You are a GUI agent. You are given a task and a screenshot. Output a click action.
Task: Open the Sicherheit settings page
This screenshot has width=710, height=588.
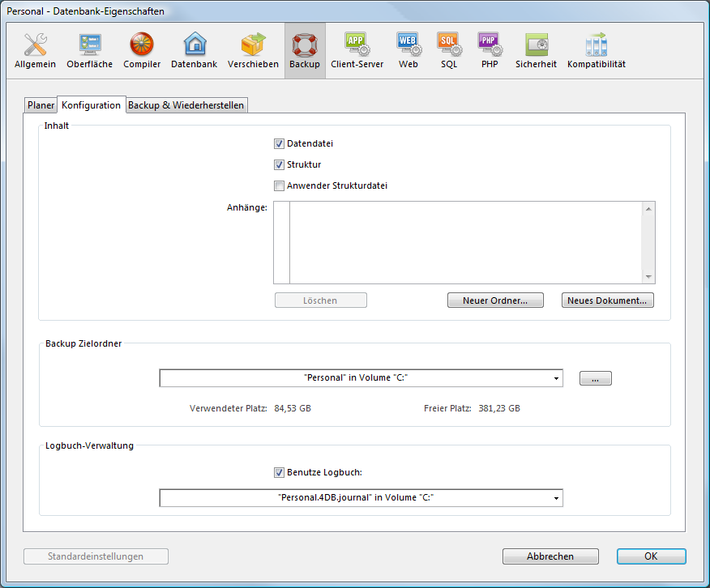(536, 50)
